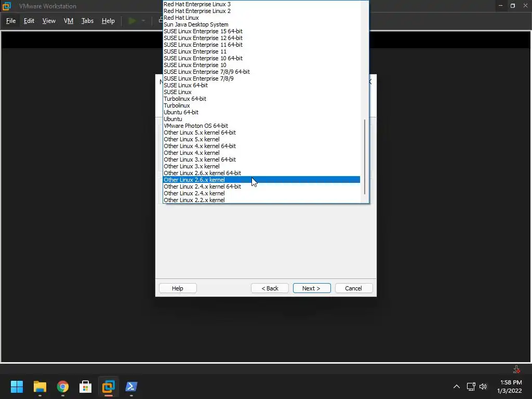Image resolution: width=532 pixels, height=399 pixels.
Task: Cancel the new VM wizard
Action: [x=353, y=288]
